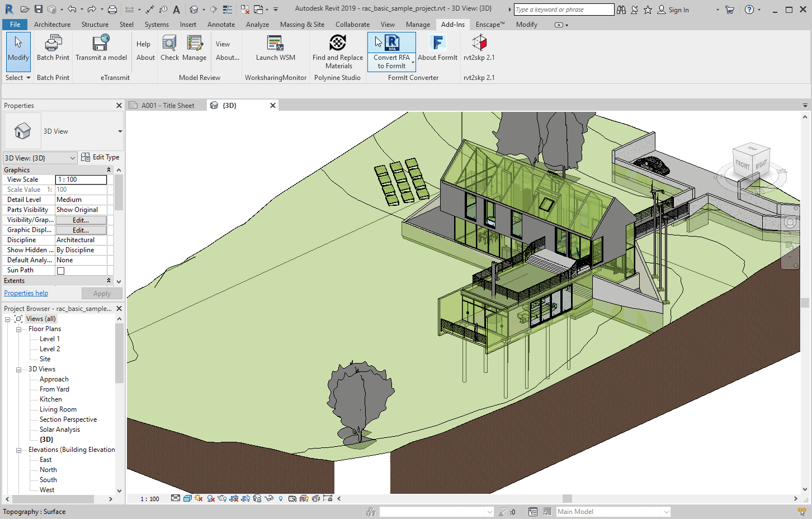Collapse the Floor Plans tree node
This screenshot has width=812, height=519.
tap(18, 329)
